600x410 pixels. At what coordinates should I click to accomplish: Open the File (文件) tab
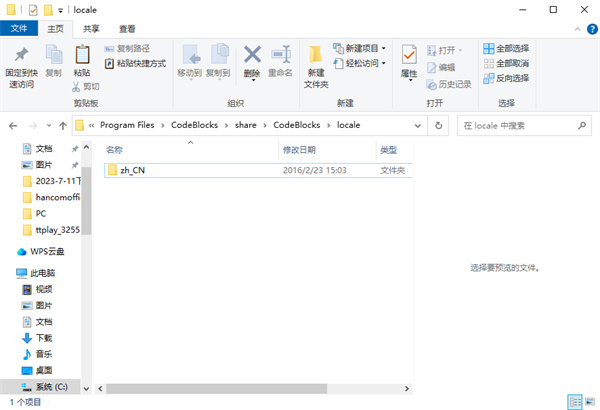click(x=19, y=28)
